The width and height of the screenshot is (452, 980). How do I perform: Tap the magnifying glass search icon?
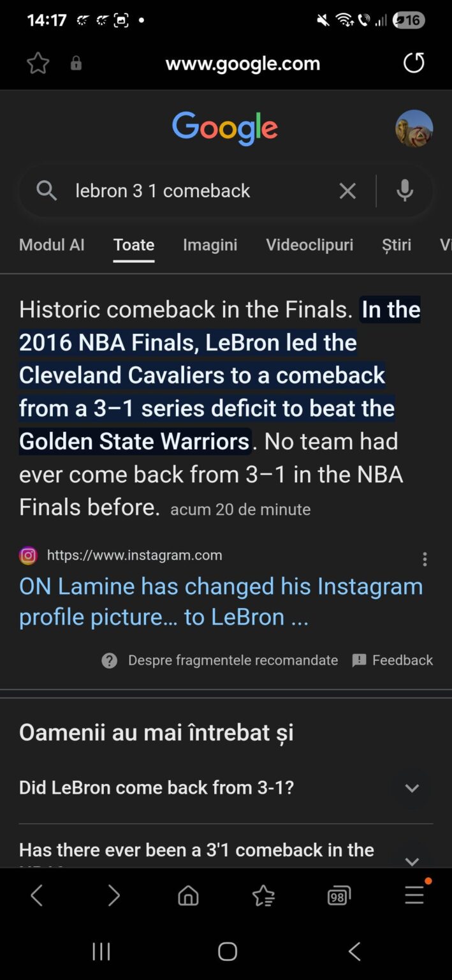47,190
